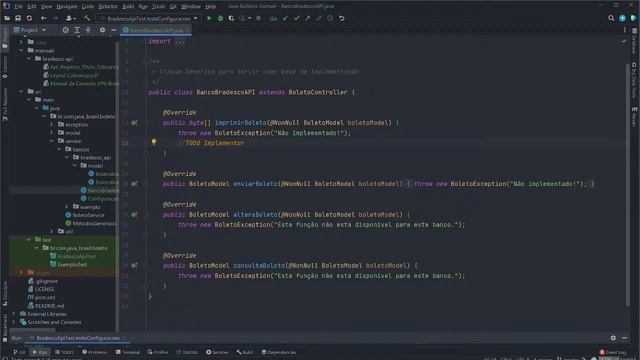Screen dimensions: 640x360
Task: Navigate back with the left arrow icon
Action: click(x=44, y=18)
